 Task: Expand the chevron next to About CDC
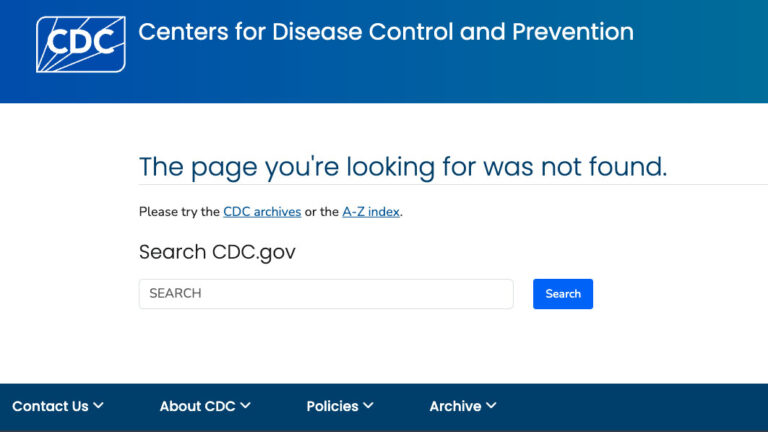245,406
